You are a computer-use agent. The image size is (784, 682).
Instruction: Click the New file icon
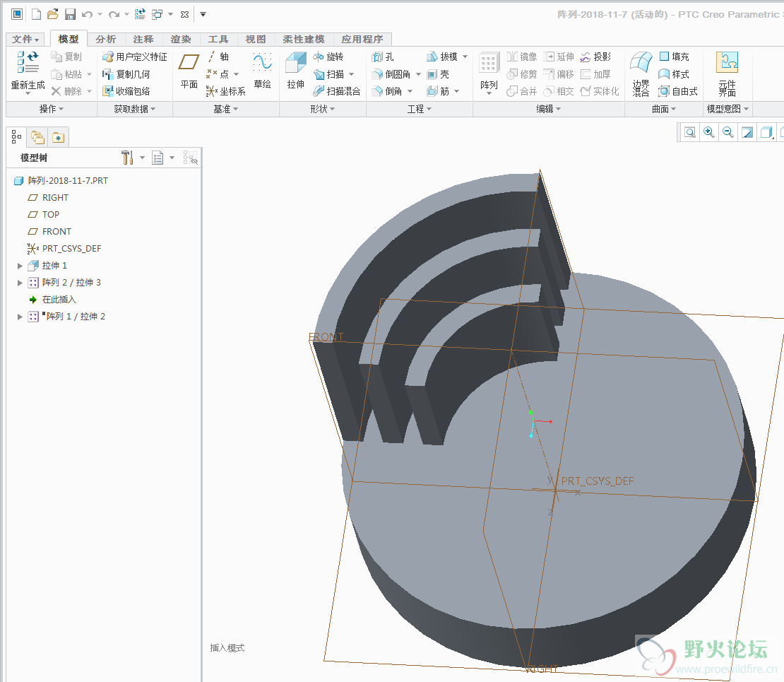click(x=36, y=15)
